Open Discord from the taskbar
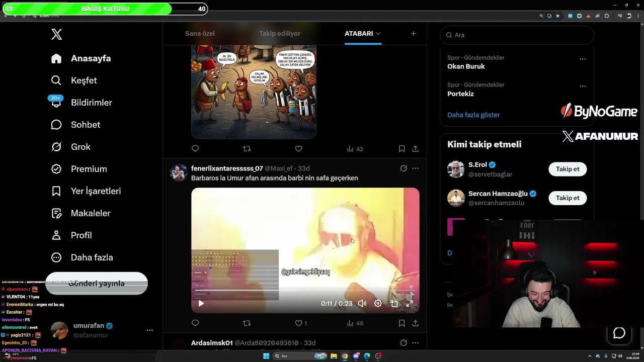The width and height of the screenshot is (644, 362). (356, 356)
